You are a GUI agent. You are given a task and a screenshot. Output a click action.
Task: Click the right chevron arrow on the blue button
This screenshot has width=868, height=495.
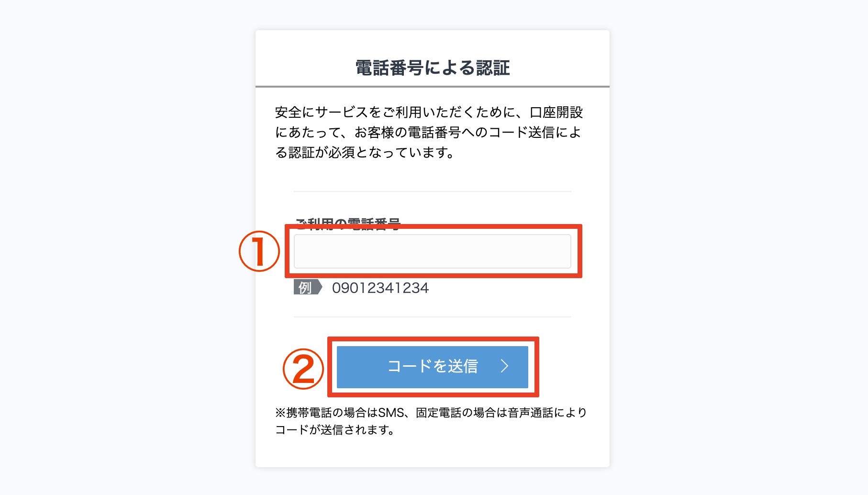point(504,366)
